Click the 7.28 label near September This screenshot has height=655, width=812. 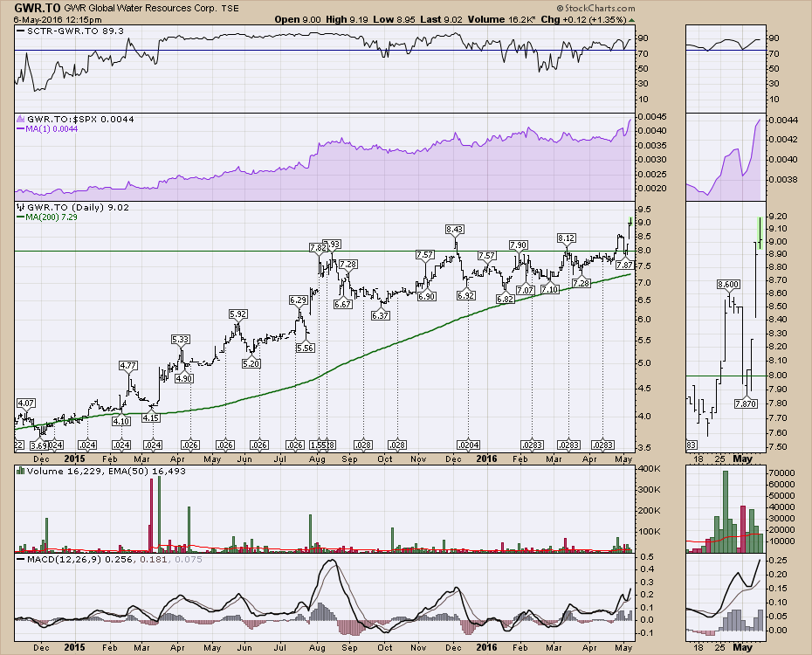click(x=348, y=265)
